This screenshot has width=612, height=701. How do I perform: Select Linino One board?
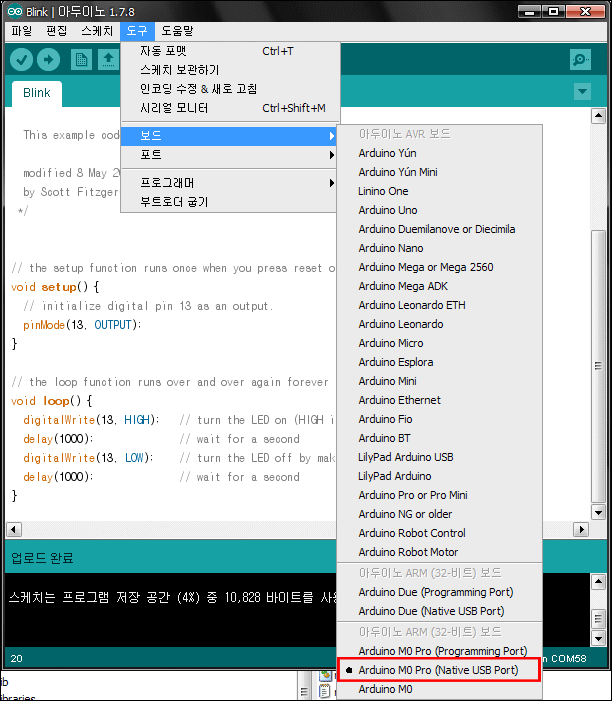(x=439, y=191)
